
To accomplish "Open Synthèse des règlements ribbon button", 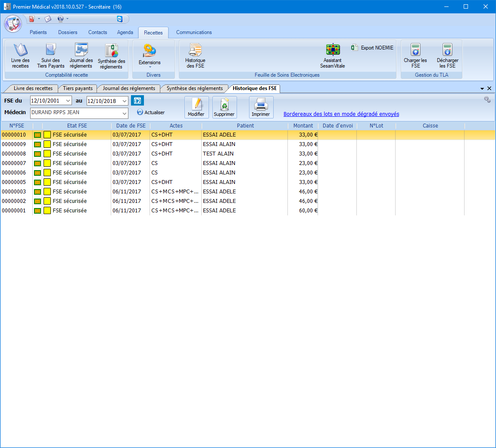I will tap(111, 56).
